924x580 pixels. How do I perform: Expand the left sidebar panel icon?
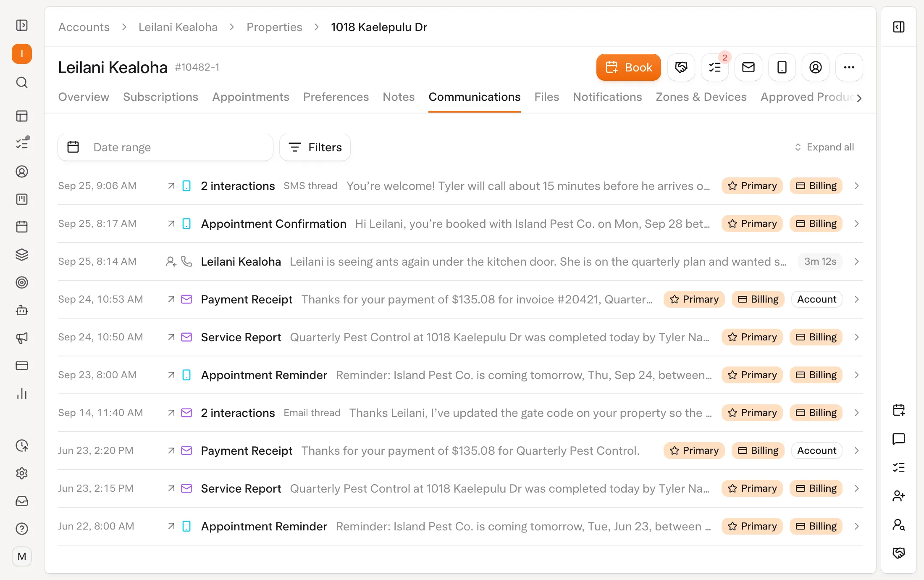(22, 25)
